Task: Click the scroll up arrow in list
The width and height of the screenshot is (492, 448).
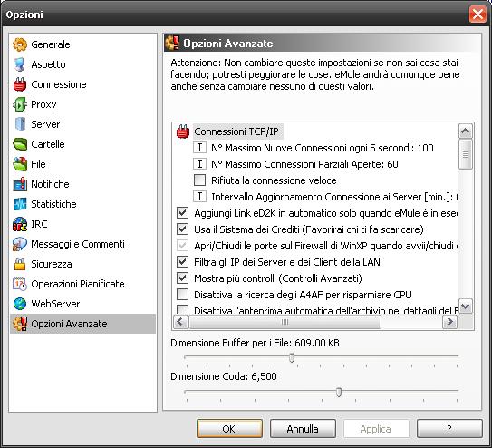Action: pyautogui.click(x=466, y=131)
